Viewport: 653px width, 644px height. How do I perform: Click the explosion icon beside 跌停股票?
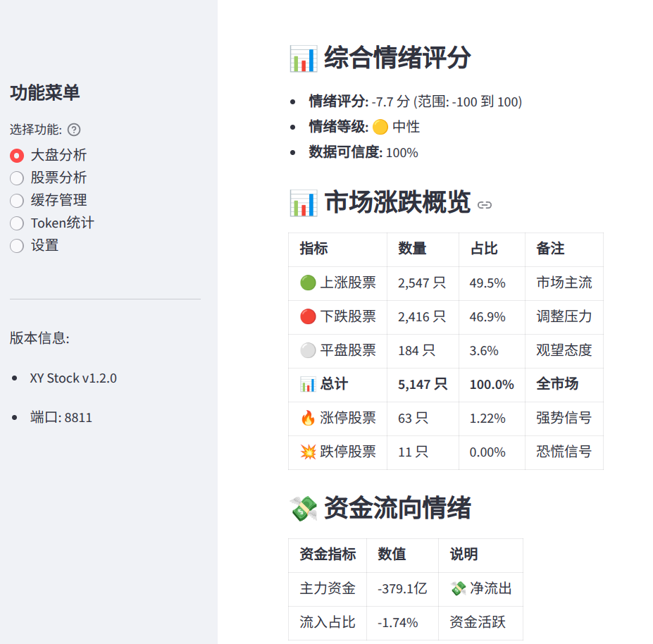308,452
